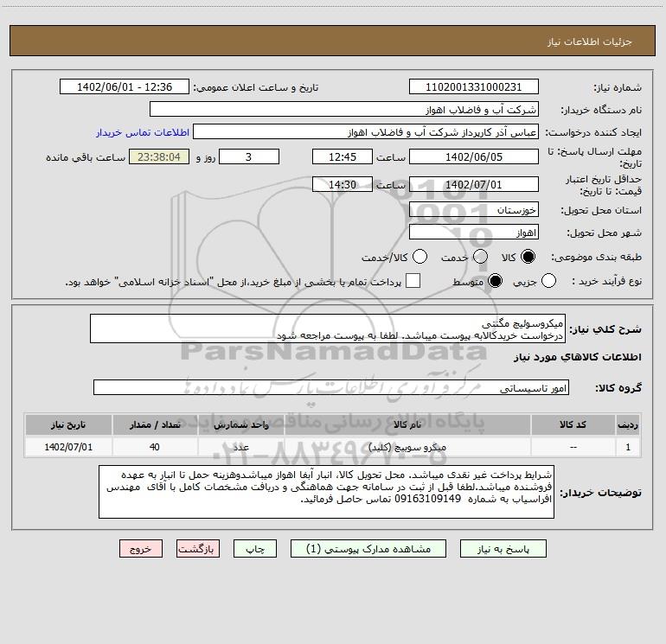Click the بازگشت back button

tap(198, 549)
